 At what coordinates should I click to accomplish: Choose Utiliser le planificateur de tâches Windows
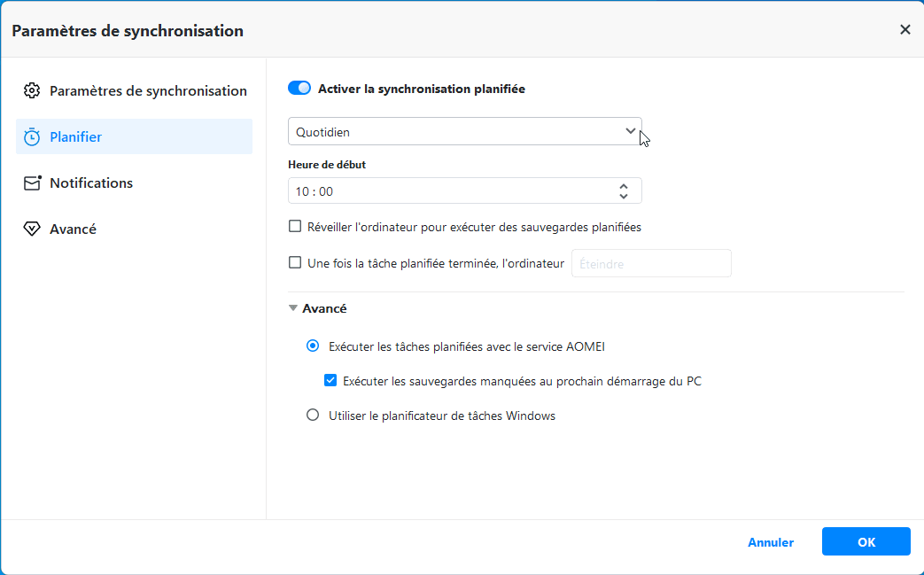pyautogui.click(x=312, y=415)
